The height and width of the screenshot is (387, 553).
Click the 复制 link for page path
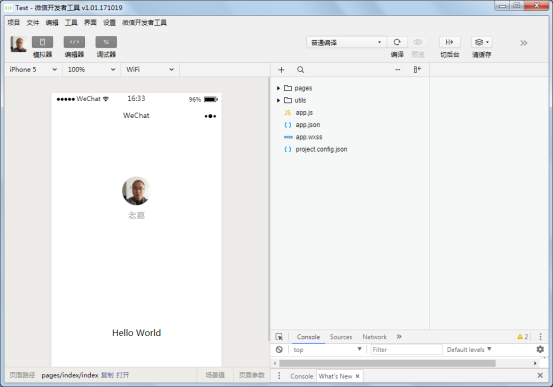tap(107, 375)
